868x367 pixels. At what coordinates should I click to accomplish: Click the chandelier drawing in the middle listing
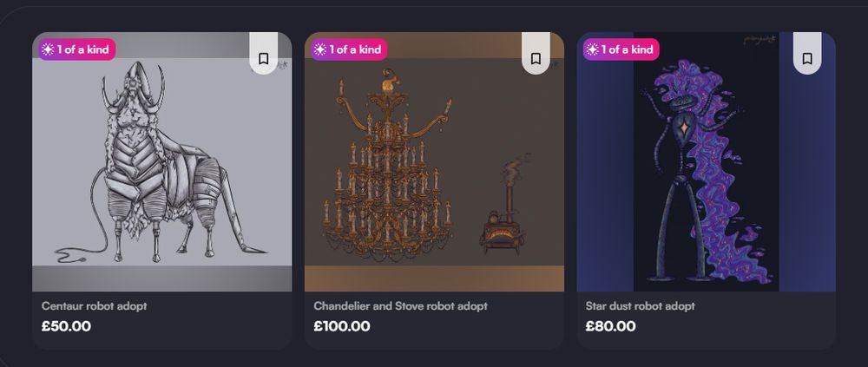coord(386,174)
